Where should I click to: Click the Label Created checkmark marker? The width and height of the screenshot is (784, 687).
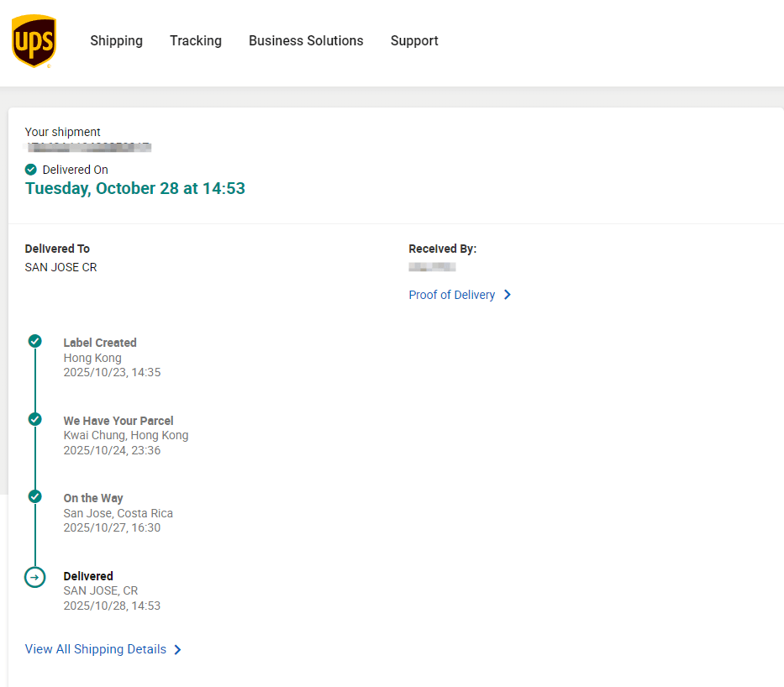[34, 341]
